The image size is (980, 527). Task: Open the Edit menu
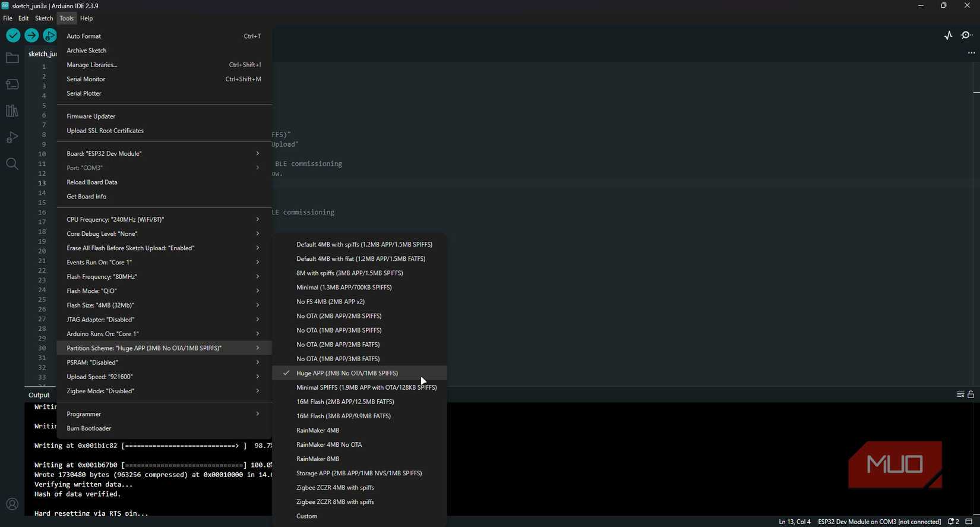24,18
